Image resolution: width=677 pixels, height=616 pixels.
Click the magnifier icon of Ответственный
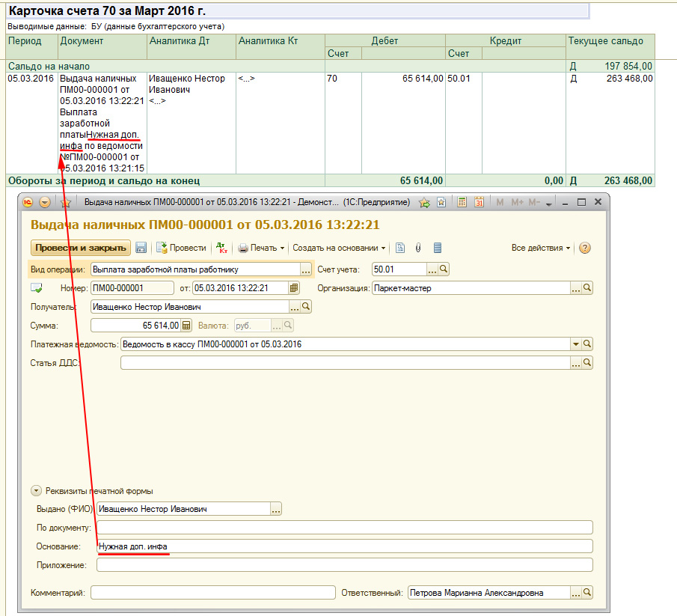pos(587,592)
